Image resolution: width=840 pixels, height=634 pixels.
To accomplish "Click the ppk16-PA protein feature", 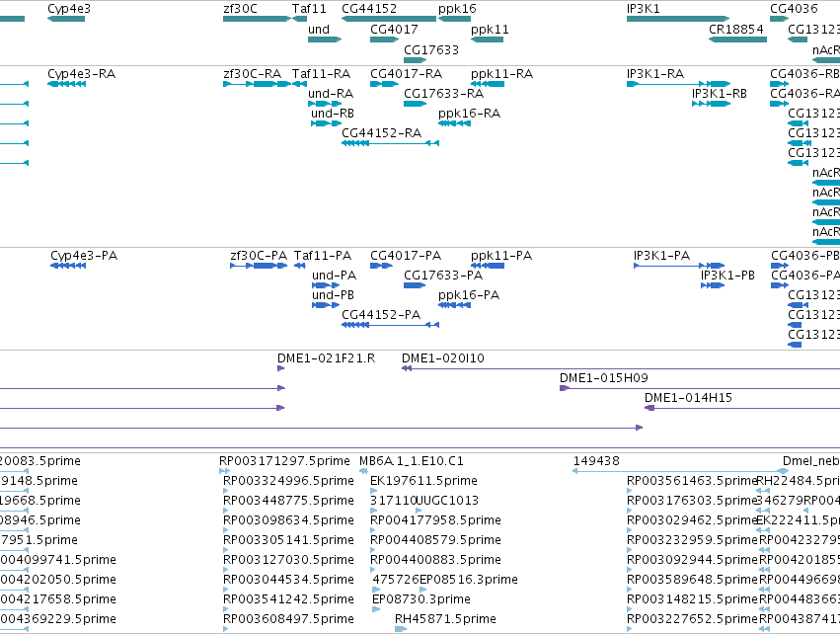I will (x=454, y=305).
